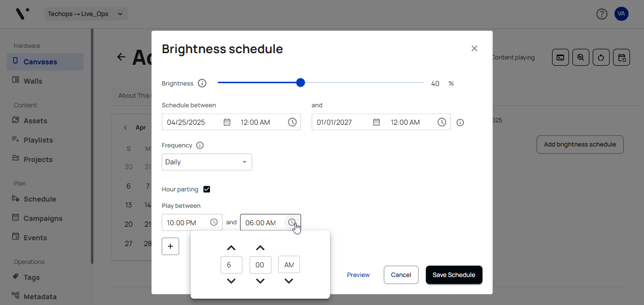Click the start time clock icon
The image size is (644, 305).
click(x=292, y=122)
